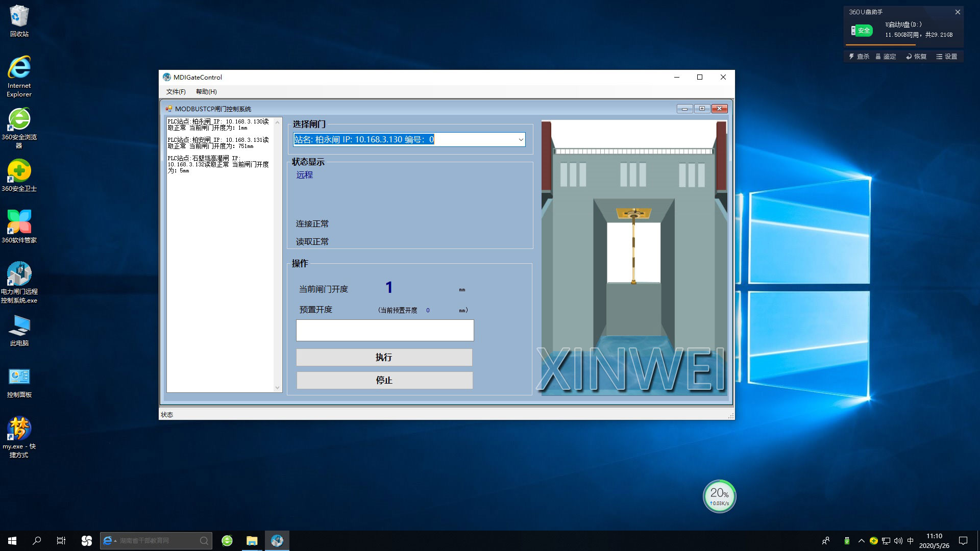
Task: Toggle the 中 input method indicator
Action: click(911, 541)
